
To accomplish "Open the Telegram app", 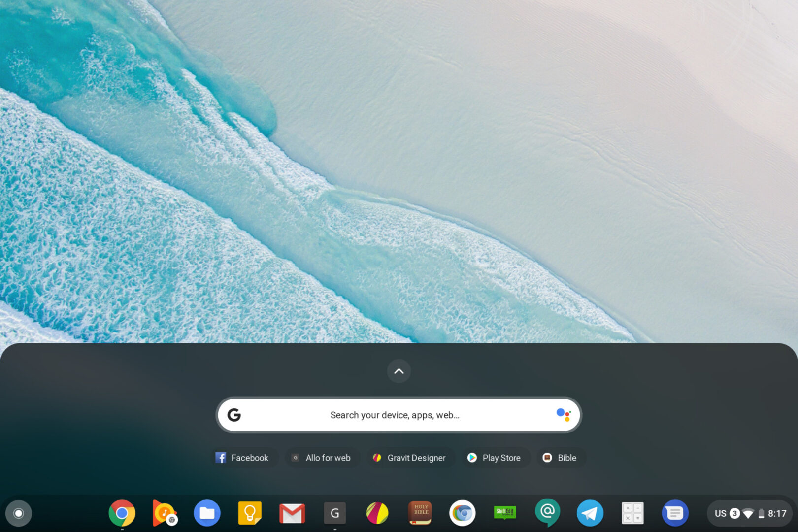I will click(x=590, y=513).
